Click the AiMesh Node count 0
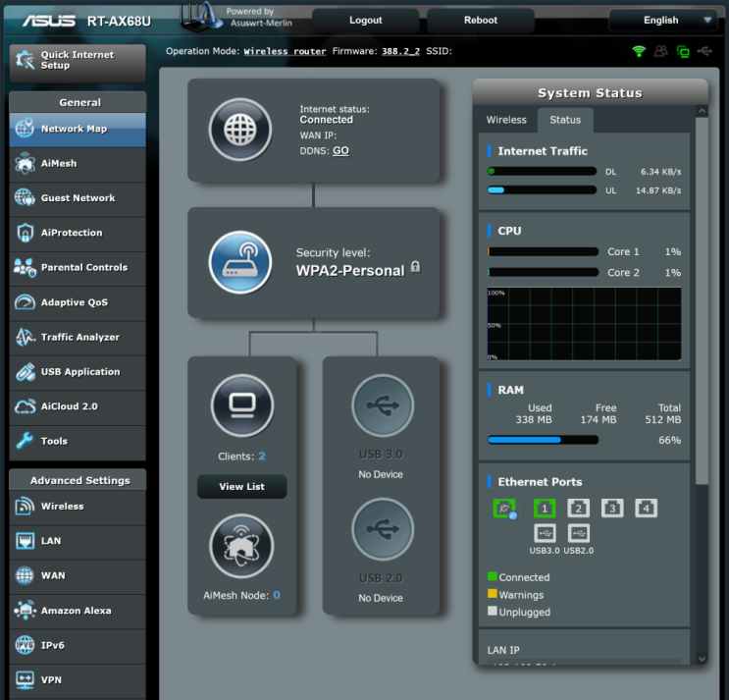The height and width of the screenshot is (700, 729). click(277, 595)
